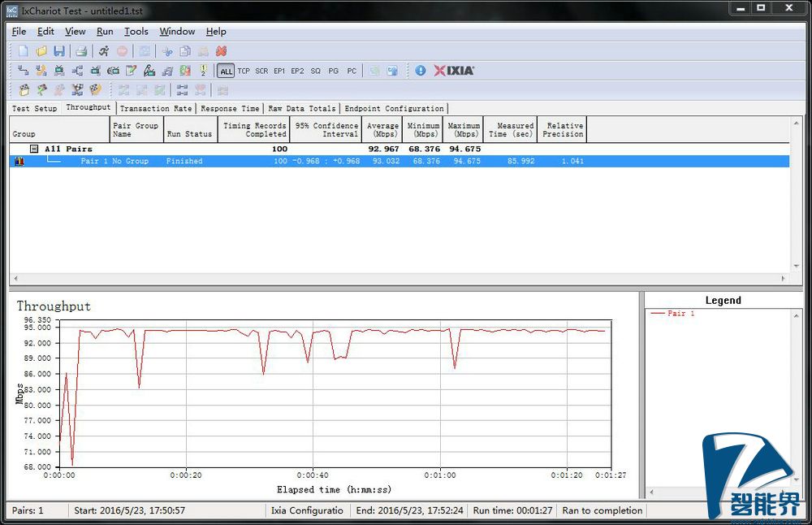Screen dimensions: 812x525
Task: Open a test file with folder icon
Action: [x=41, y=51]
